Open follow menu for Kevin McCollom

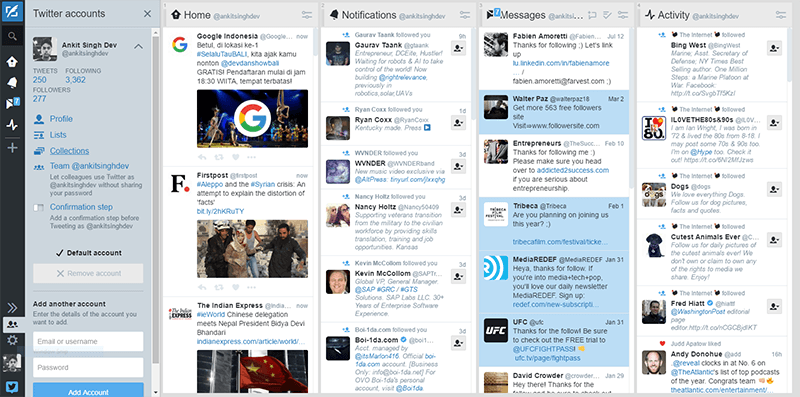[458, 276]
